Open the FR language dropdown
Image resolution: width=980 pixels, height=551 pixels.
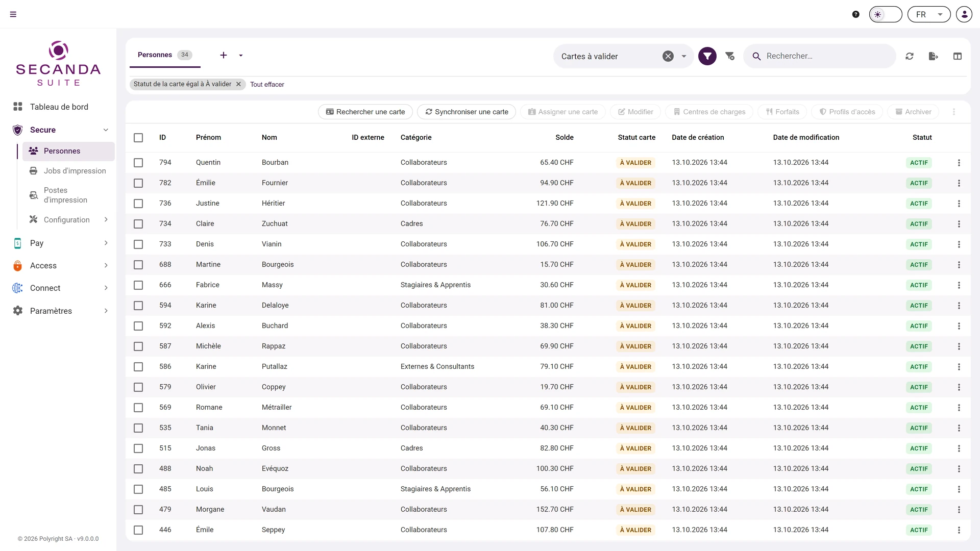(x=929, y=14)
